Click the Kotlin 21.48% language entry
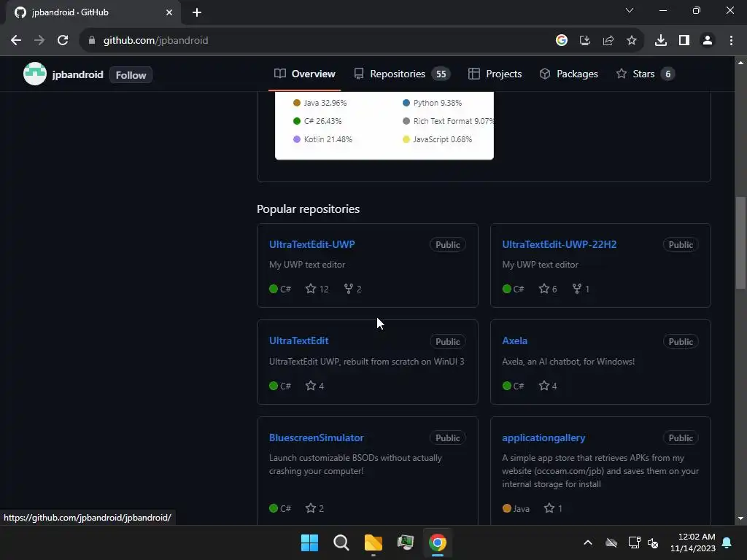747x560 pixels. point(323,139)
